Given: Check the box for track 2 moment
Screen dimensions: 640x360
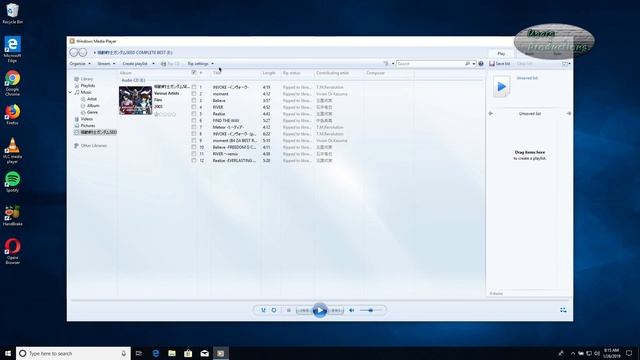Looking at the screenshot, I should point(194,94).
